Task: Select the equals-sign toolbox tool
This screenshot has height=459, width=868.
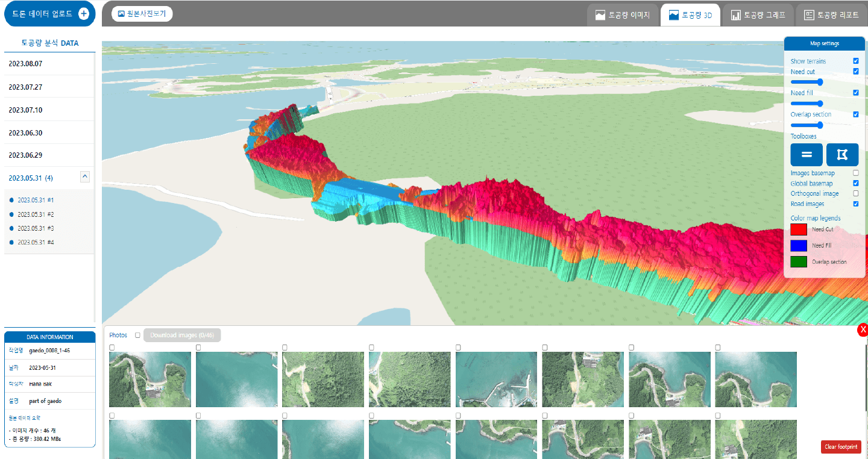Action: (x=806, y=155)
